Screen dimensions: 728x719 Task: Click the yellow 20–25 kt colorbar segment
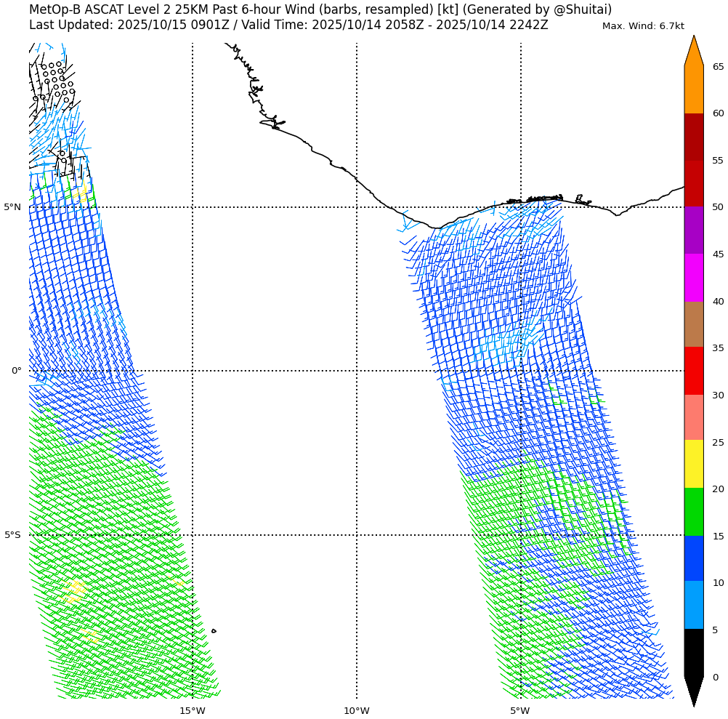coord(693,464)
